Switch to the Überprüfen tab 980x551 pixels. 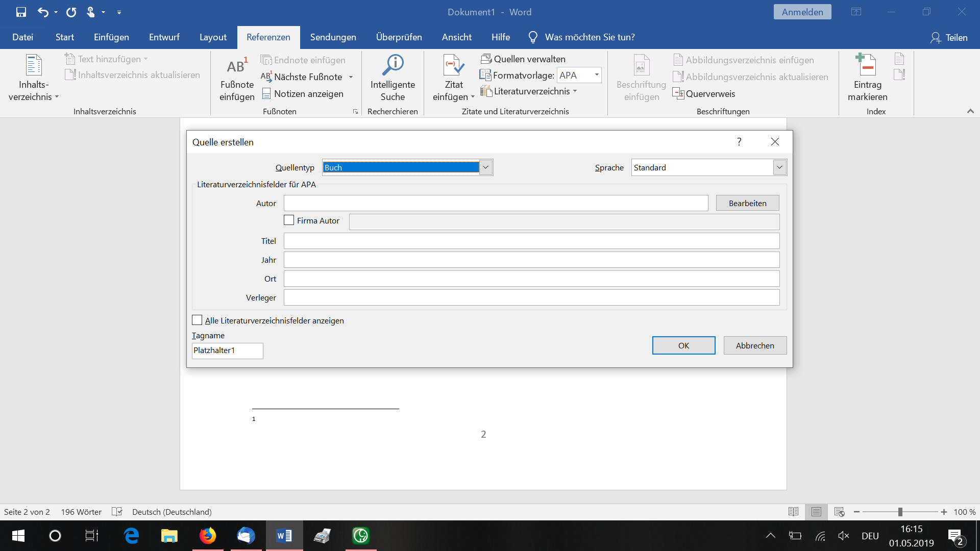pyautogui.click(x=399, y=37)
